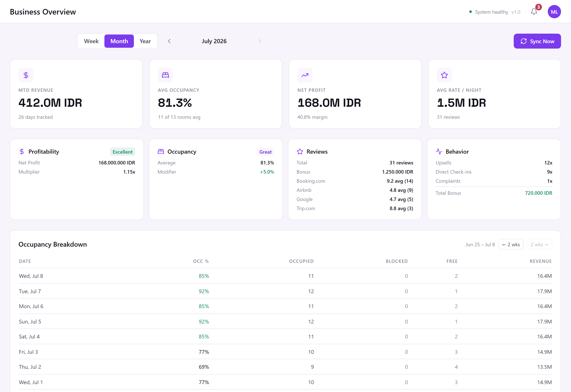Click the dollar icon beside Profitability

(22, 152)
